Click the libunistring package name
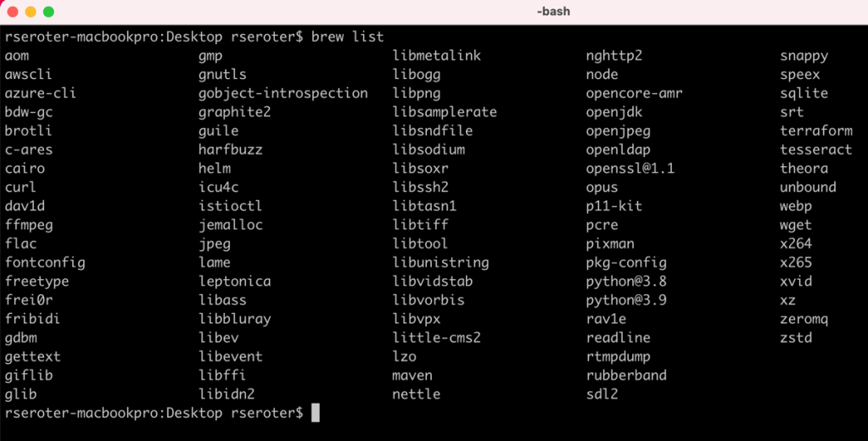Image resolution: width=868 pixels, height=441 pixels. click(440, 263)
